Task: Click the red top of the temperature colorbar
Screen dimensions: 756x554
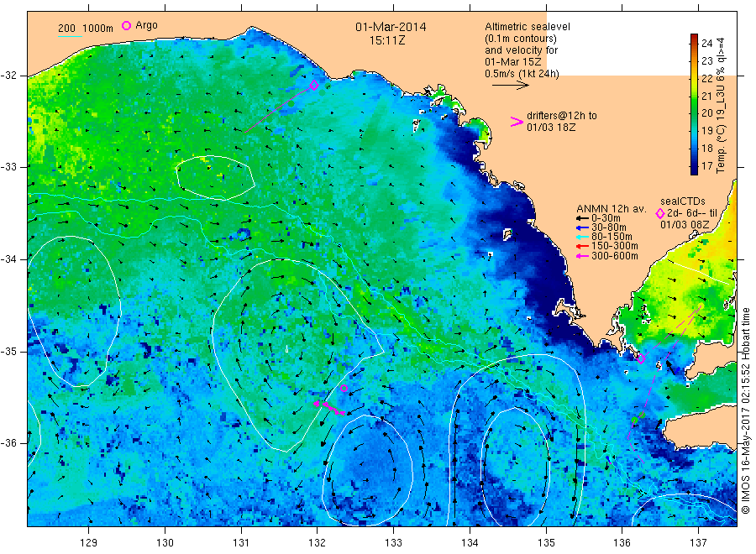Action: pyautogui.click(x=695, y=39)
